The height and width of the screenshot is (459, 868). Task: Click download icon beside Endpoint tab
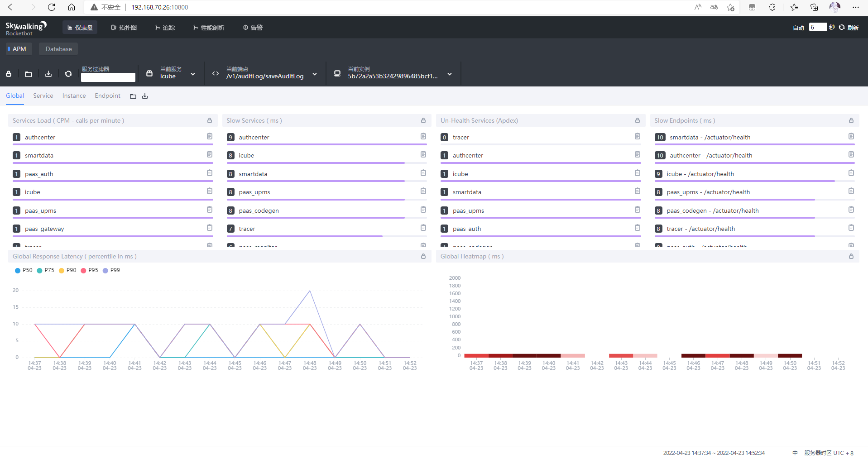click(145, 96)
